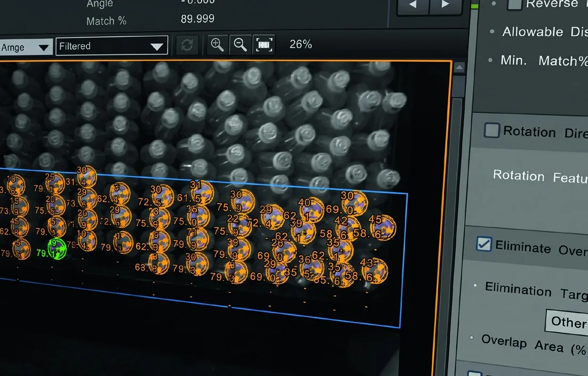Go to the previous result with the left arrow

click(413, 5)
